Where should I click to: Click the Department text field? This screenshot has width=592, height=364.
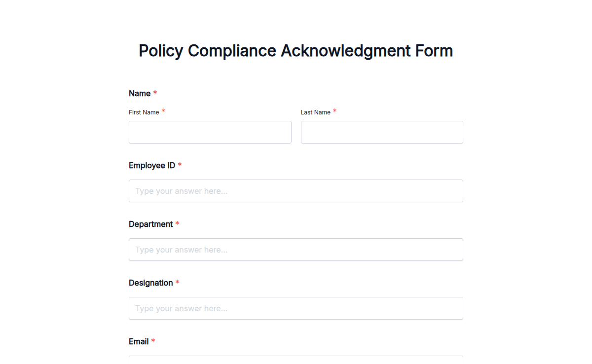tap(296, 250)
